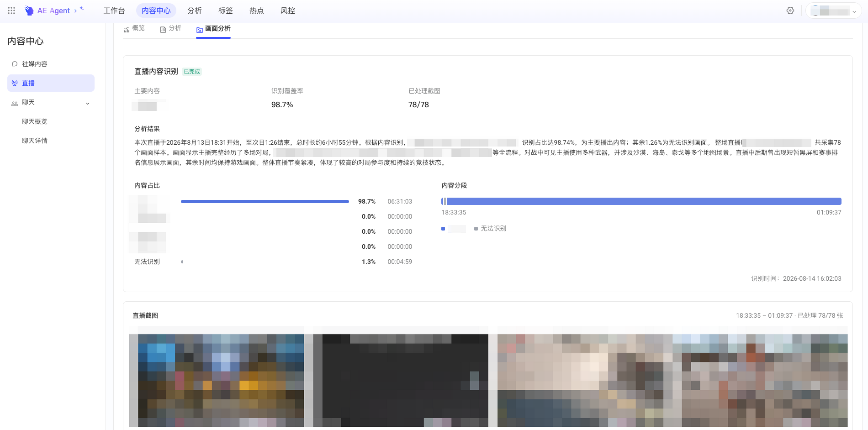Collapse the 聊天 sidebar group chevron
The width and height of the screenshot is (868, 430).
[88, 103]
